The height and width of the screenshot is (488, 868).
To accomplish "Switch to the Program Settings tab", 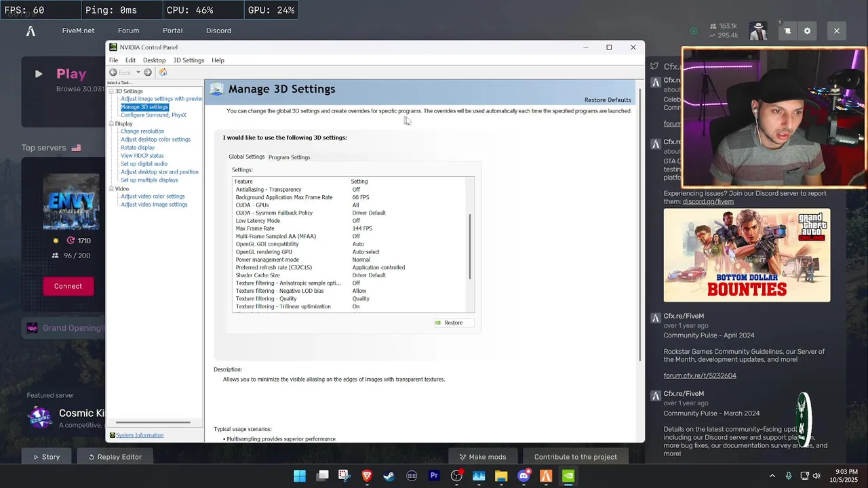I will (x=289, y=157).
